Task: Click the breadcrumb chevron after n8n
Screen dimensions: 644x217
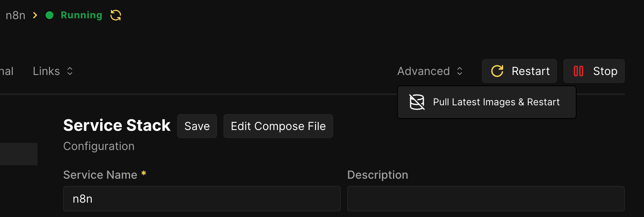Action: click(35, 15)
